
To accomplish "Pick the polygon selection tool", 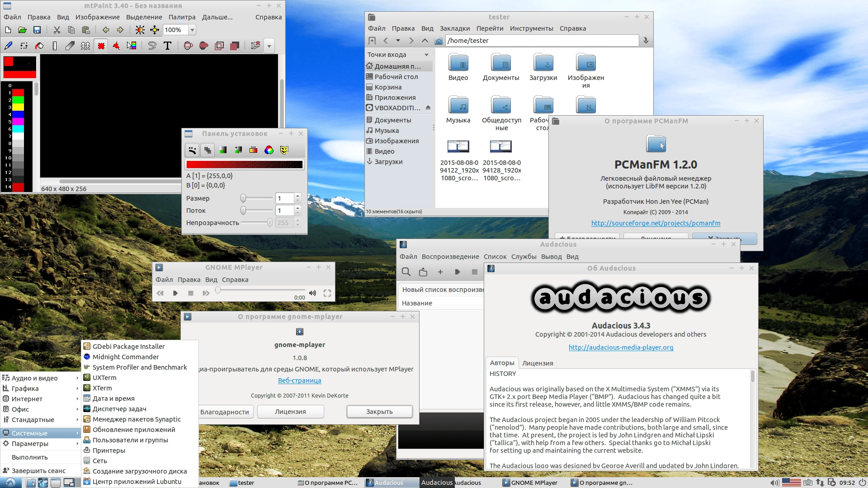I will pyautogui.click(x=116, y=46).
